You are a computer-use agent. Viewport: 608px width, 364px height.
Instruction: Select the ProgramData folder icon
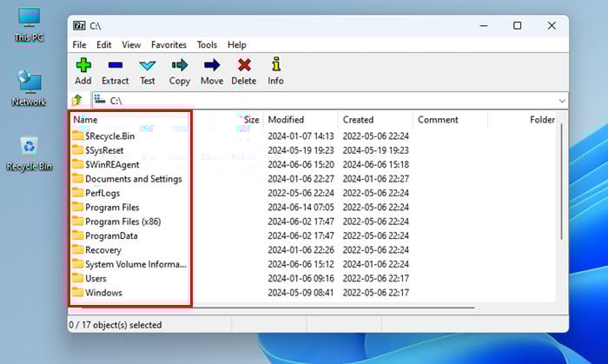77,235
